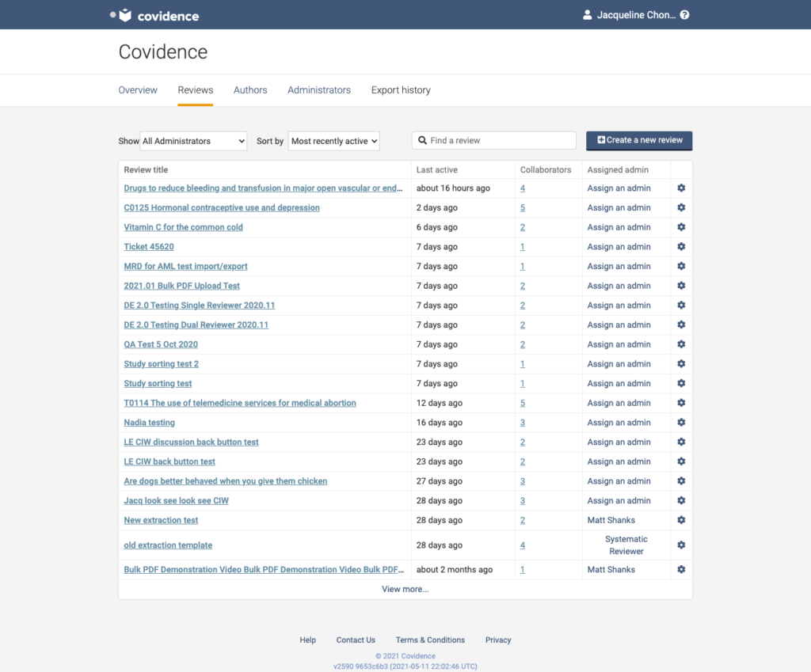Click the Covidence logo in the header
The image size is (811, 672).
(159, 16)
